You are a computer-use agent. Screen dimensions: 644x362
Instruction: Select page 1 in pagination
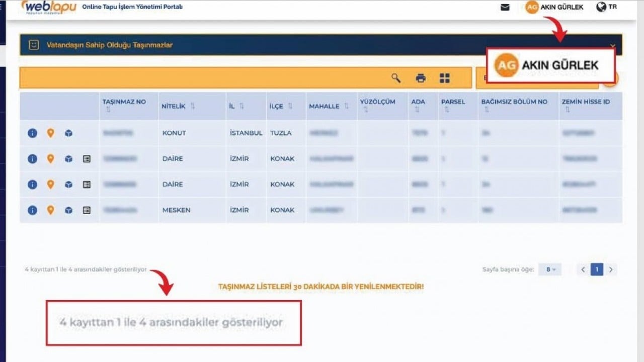coord(596,269)
